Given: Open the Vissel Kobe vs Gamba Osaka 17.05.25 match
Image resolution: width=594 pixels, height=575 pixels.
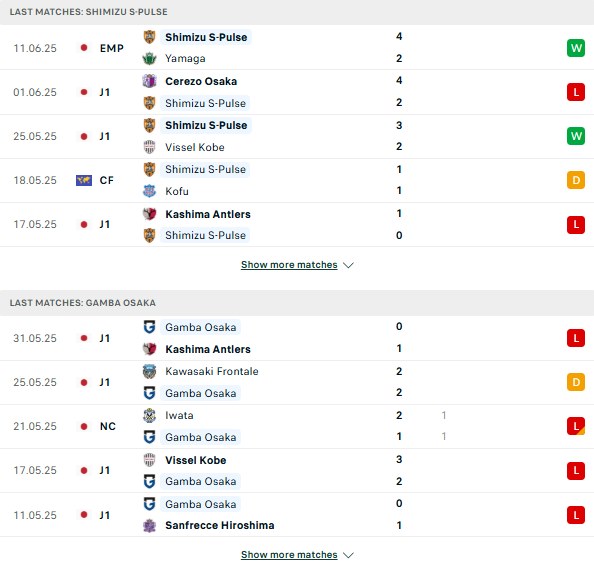Looking at the screenshot, I should 297,470.
